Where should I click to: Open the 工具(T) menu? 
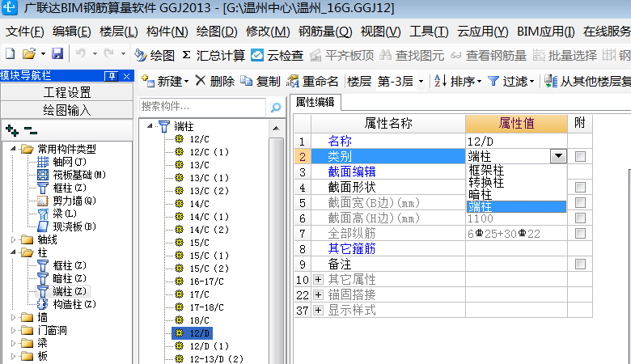point(429,32)
